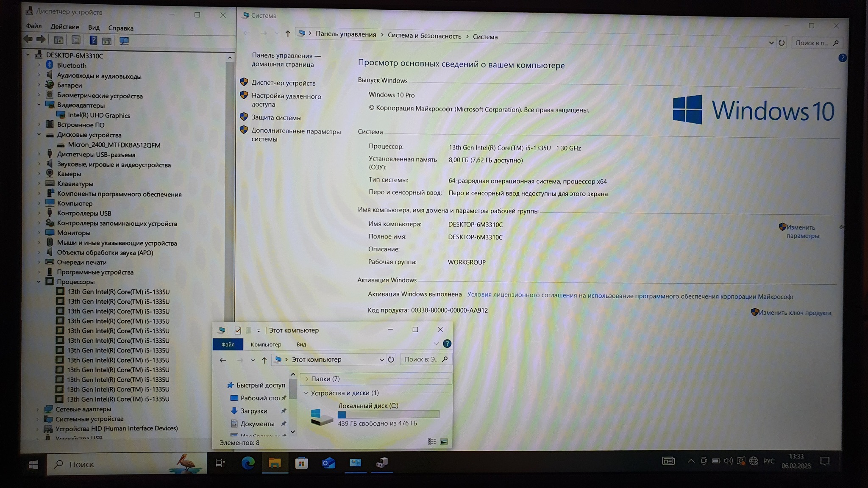Refresh the Control Panel address bar
This screenshot has height=488, width=868.
tap(782, 43)
